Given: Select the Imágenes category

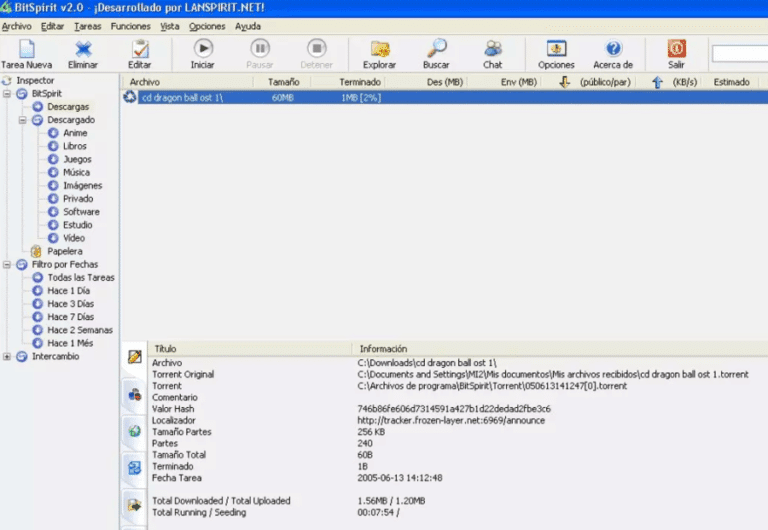Looking at the screenshot, I should point(82,186).
